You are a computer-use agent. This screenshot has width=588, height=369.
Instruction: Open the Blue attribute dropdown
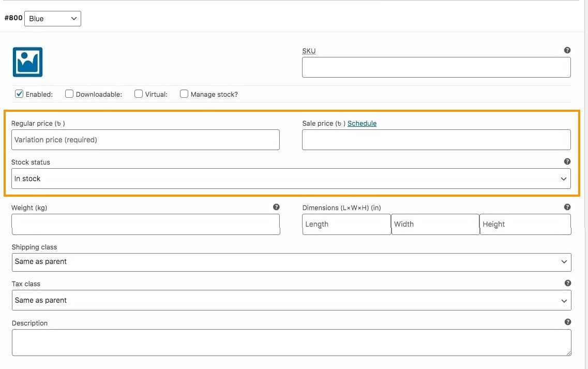[x=53, y=19]
